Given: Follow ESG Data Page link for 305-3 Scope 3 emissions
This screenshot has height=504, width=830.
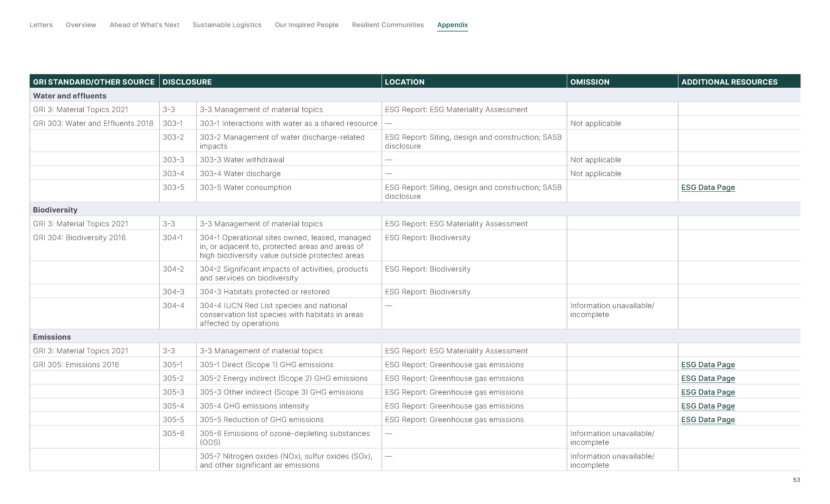Looking at the screenshot, I should pos(707,392).
